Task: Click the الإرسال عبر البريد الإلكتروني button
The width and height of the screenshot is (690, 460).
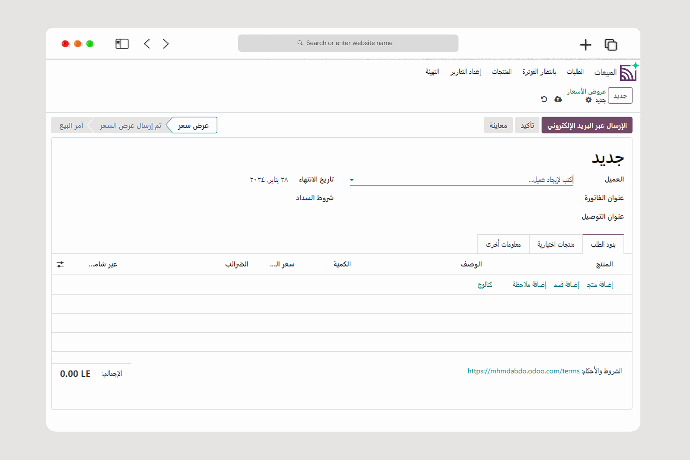Action: (587, 126)
